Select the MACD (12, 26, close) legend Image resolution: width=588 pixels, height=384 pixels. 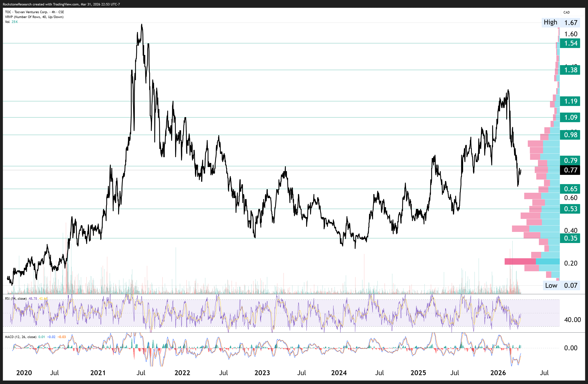pos(21,337)
